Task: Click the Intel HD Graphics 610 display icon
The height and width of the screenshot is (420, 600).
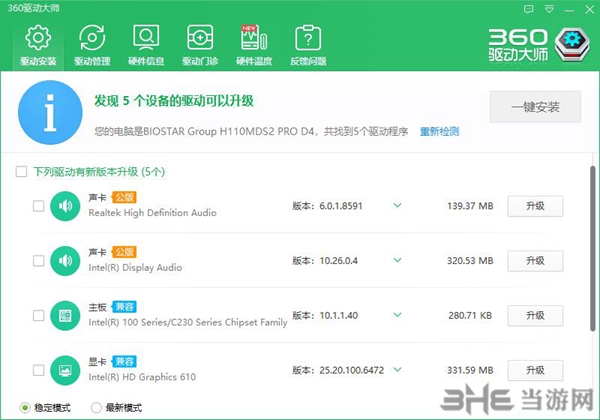Action: [65, 370]
